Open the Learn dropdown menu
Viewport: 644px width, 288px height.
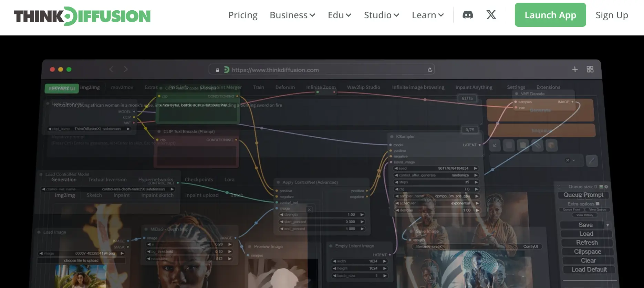pyautogui.click(x=428, y=15)
